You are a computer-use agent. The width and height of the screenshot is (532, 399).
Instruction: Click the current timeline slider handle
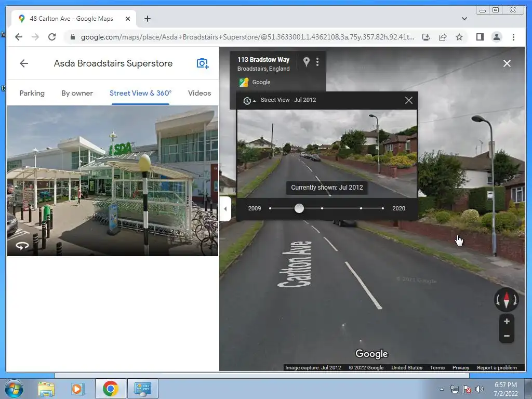[299, 208]
